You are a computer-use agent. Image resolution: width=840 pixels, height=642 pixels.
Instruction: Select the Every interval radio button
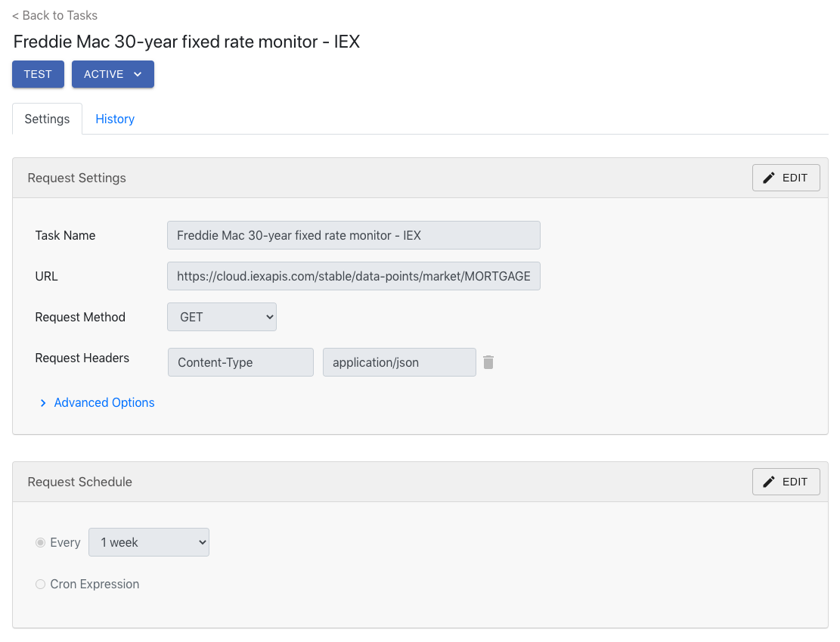click(40, 542)
